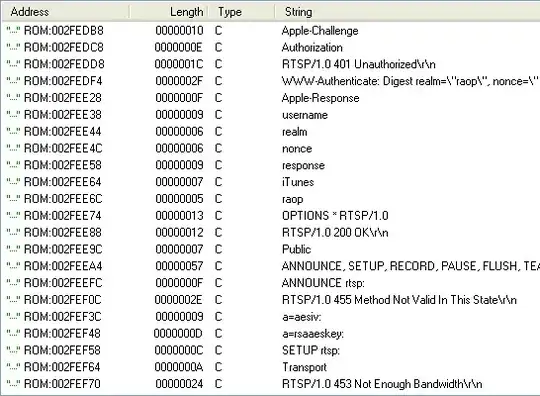Select the raop string
The width and height of the screenshot is (540, 396).
point(292,199)
